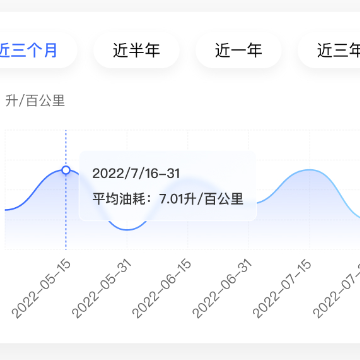Click the highlighted data point on the curve
The image size is (360, 360).
pos(66,170)
